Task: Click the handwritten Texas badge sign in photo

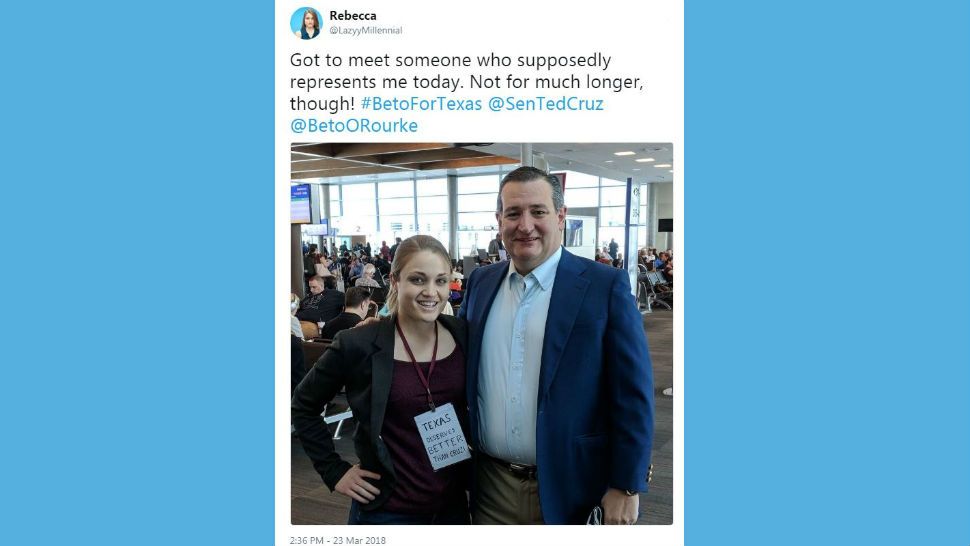Action: 441,435
